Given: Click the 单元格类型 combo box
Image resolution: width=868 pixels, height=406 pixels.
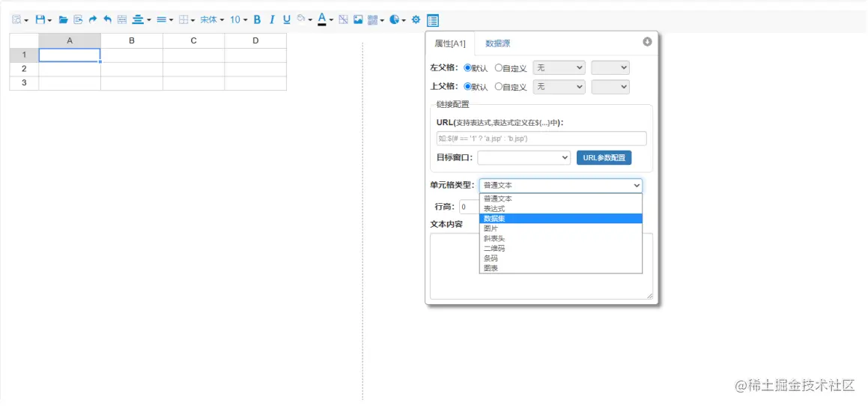Looking at the screenshot, I should pos(561,186).
